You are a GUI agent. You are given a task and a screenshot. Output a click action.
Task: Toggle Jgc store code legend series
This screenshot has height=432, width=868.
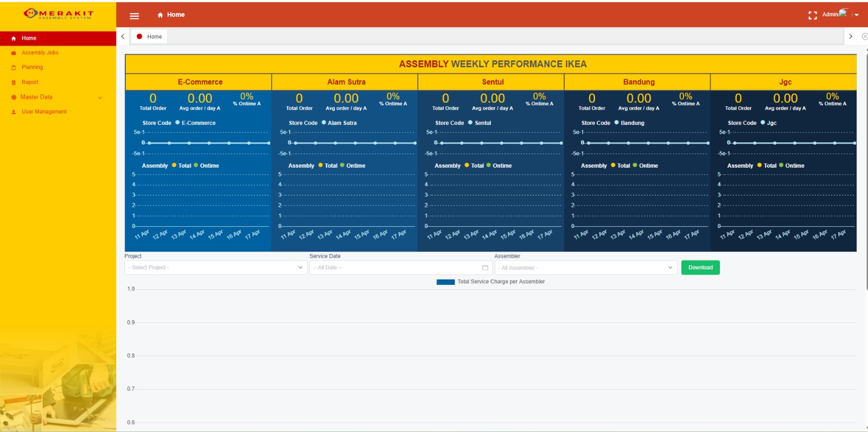click(x=769, y=123)
